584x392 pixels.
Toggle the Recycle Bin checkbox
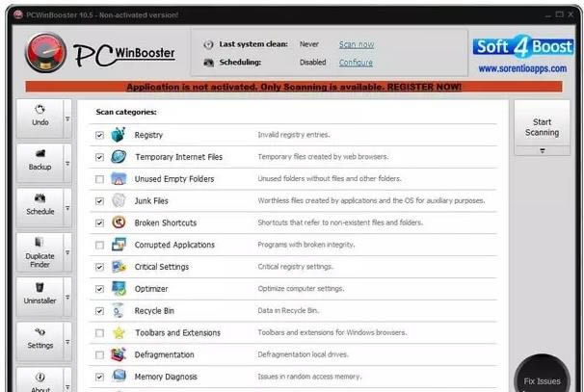click(x=99, y=311)
